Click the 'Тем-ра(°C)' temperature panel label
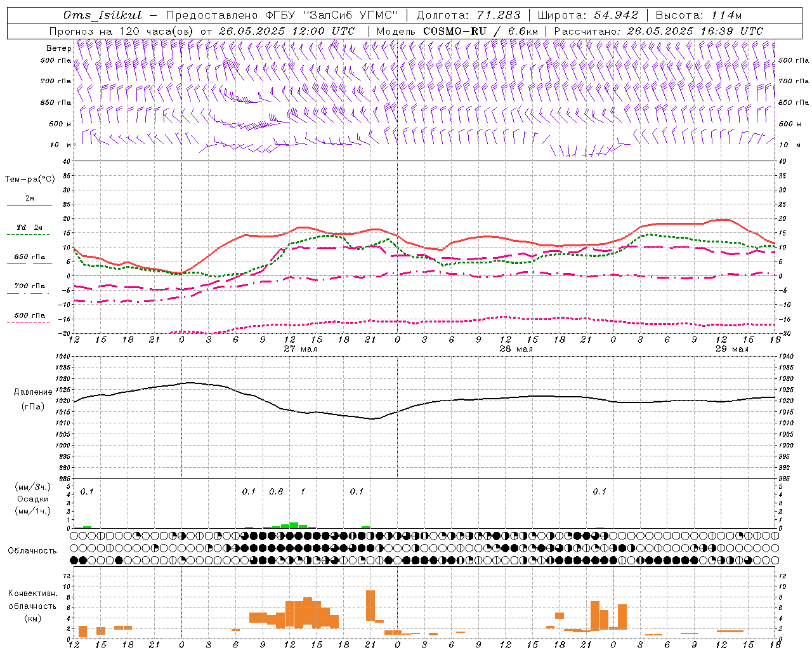This screenshot has height=650, width=812. pos(30,180)
